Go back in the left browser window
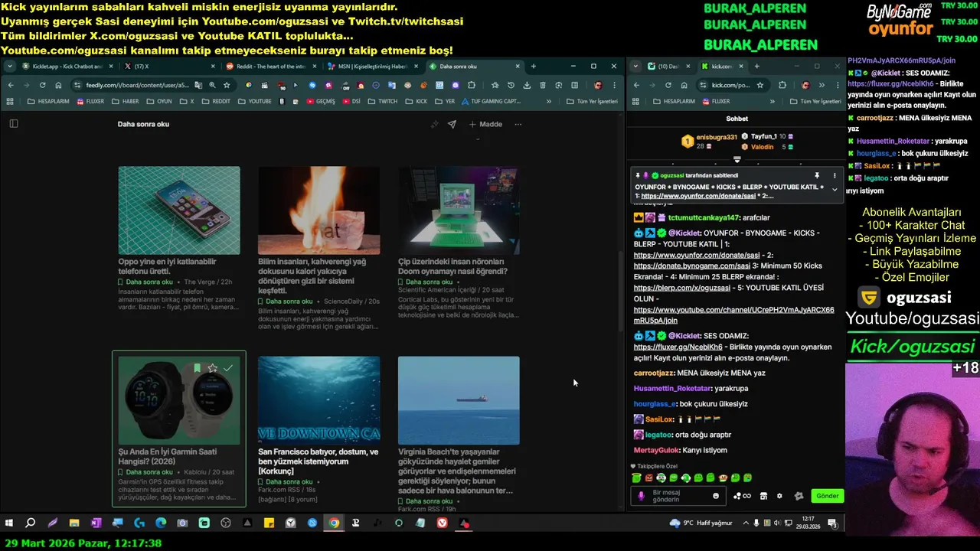 point(11,85)
